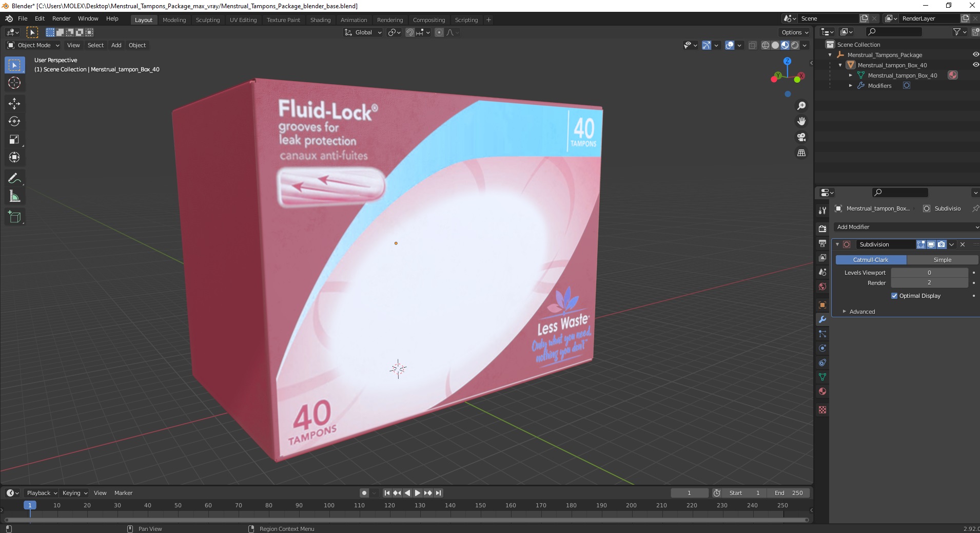This screenshot has width=980, height=533.
Task: Switch perspective/orthographic grid icon
Action: 801,153
